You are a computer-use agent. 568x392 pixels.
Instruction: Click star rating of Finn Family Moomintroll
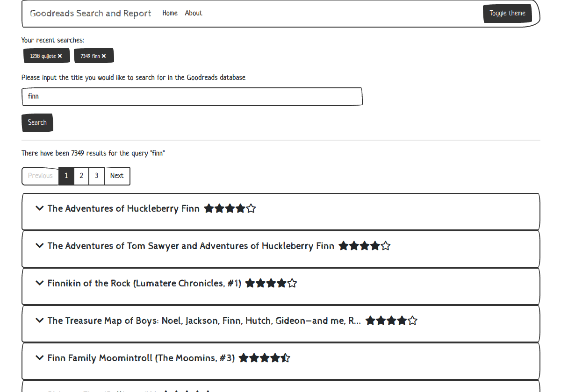[x=265, y=358]
